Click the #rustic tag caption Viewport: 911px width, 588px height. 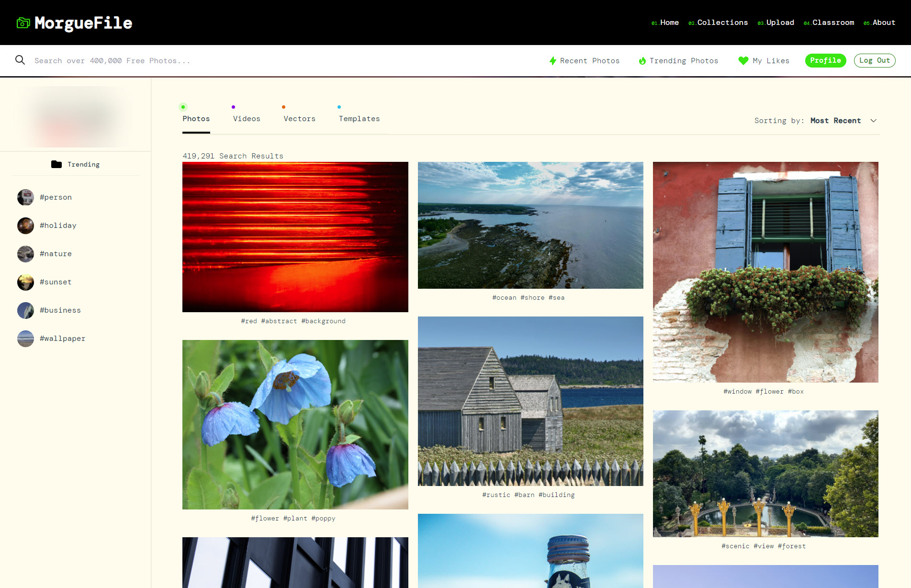(x=496, y=495)
